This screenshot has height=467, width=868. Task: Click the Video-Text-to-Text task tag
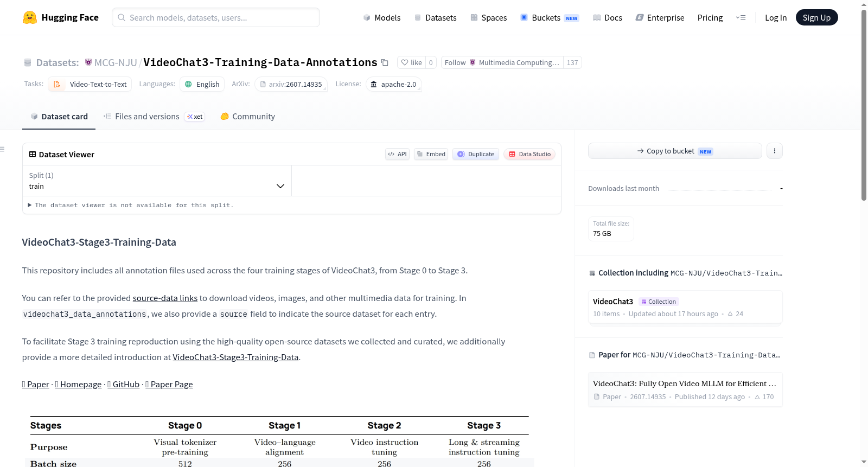90,84
